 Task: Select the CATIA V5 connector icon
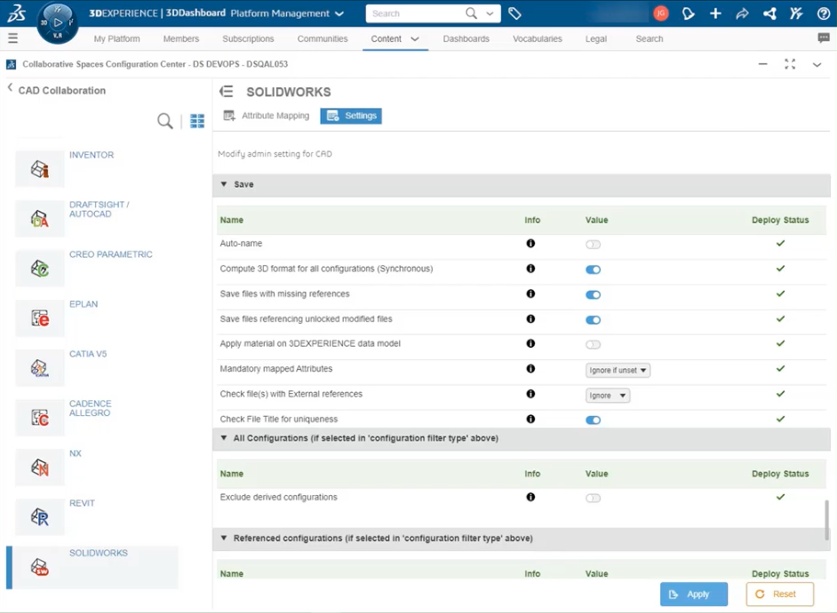click(40, 368)
